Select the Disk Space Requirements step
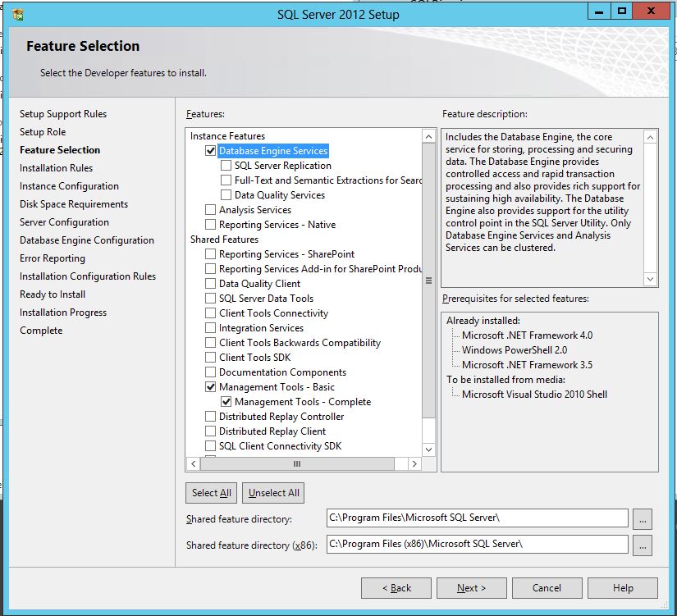The height and width of the screenshot is (616, 677). coord(74,204)
